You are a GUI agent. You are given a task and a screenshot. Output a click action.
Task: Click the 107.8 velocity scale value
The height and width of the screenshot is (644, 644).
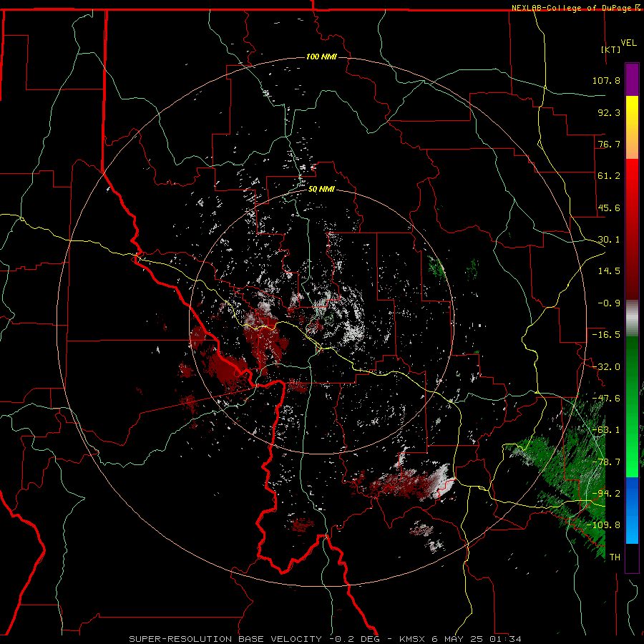point(606,80)
